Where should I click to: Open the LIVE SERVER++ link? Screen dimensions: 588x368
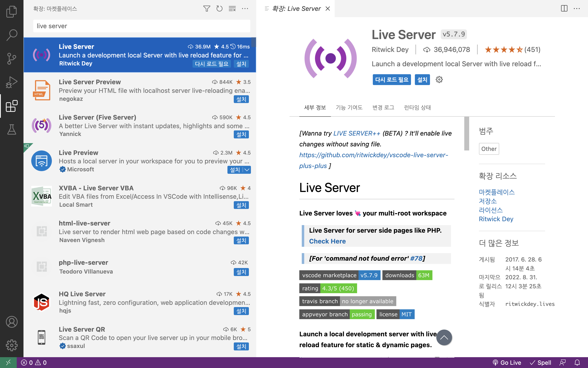click(357, 133)
